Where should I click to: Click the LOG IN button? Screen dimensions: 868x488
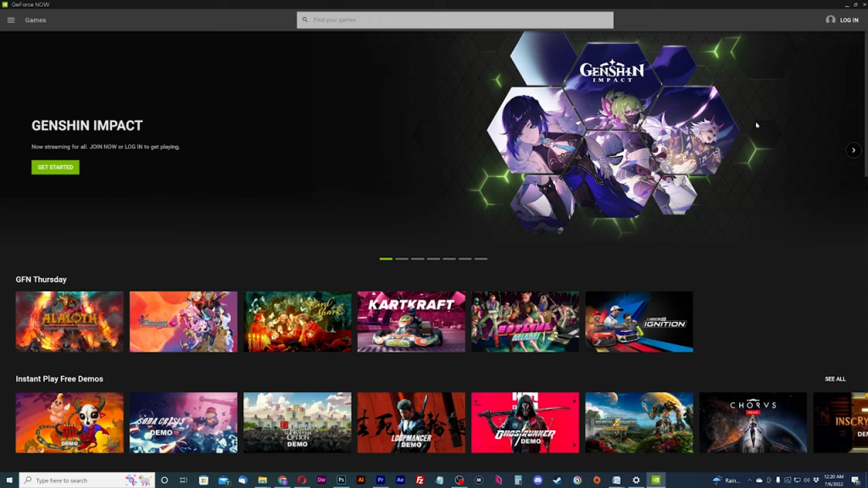point(849,20)
